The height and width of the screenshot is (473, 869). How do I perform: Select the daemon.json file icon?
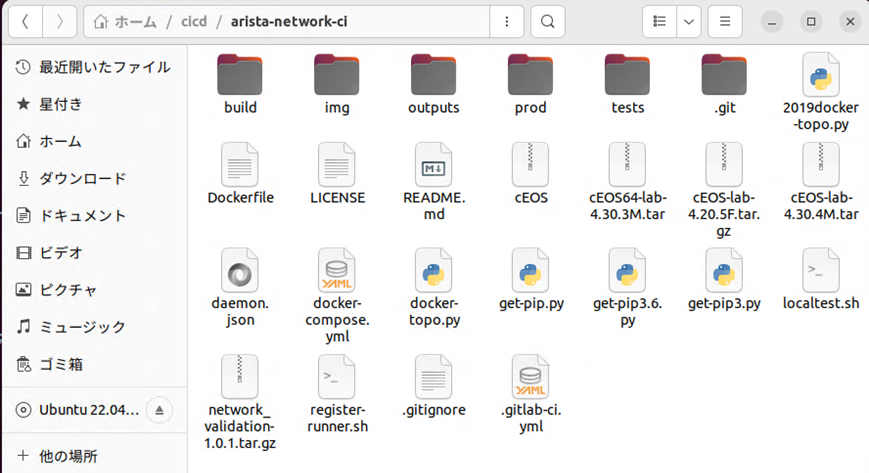pos(240,271)
